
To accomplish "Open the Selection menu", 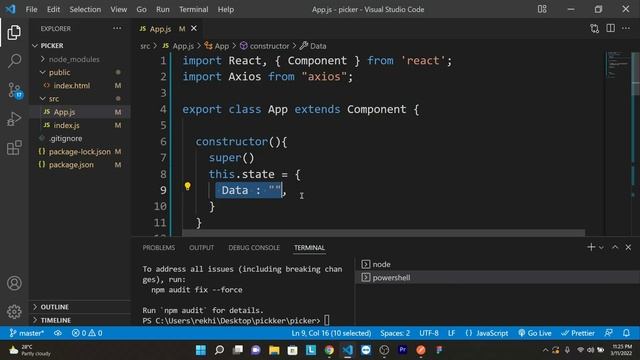I will click(x=85, y=9).
